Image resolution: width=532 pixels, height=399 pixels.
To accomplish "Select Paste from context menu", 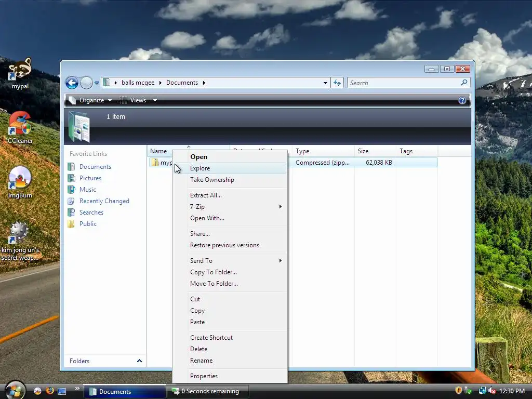I will point(230,322).
